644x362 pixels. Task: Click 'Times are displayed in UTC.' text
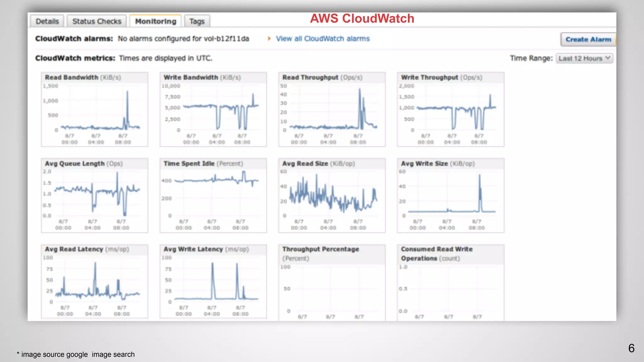tap(166, 58)
